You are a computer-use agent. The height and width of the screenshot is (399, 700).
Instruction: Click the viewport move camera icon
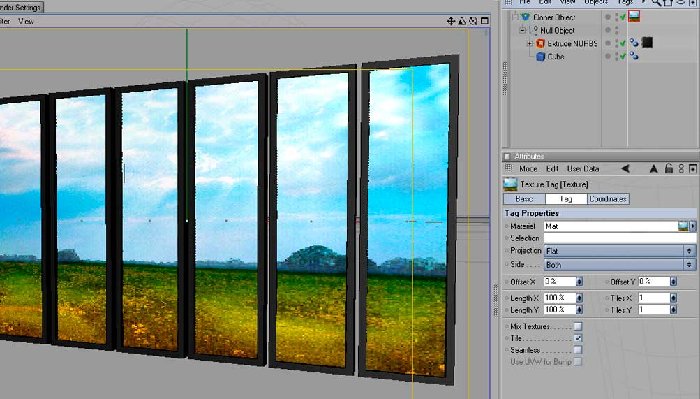click(451, 21)
